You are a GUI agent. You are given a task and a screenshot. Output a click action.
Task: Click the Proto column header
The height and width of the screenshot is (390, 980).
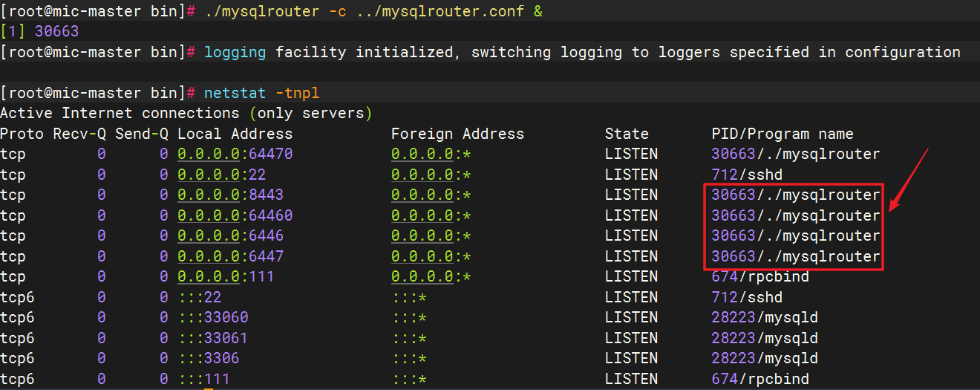click(x=22, y=134)
